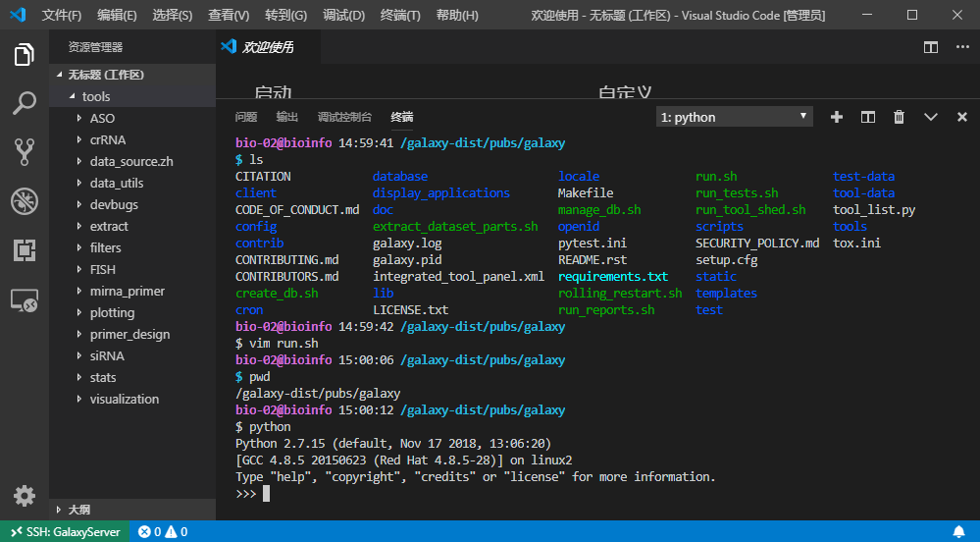Open the Search view in activity bar
The width and height of the screenshot is (980, 542).
25,103
